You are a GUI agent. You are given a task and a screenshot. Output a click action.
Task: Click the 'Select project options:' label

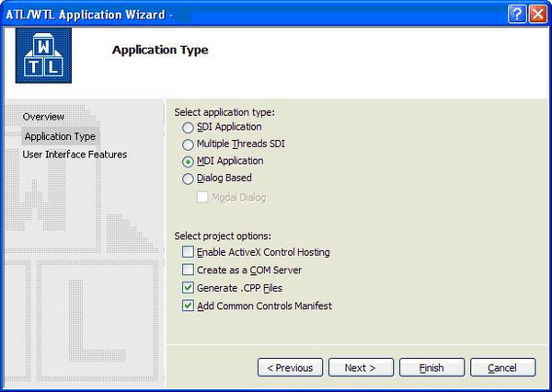[223, 236]
